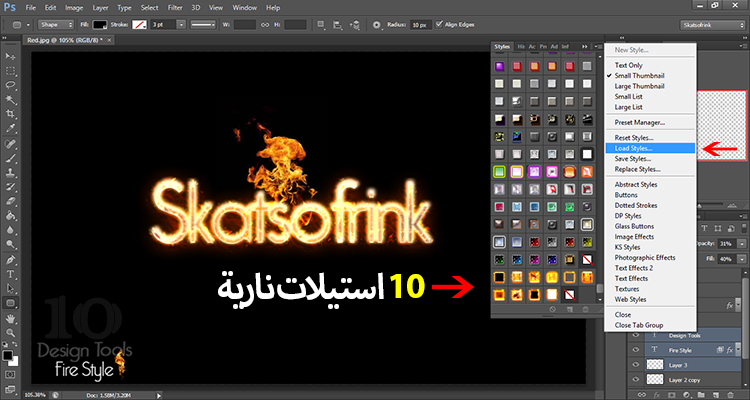Hide the Fire Style layer

pyautogui.click(x=636, y=350)
